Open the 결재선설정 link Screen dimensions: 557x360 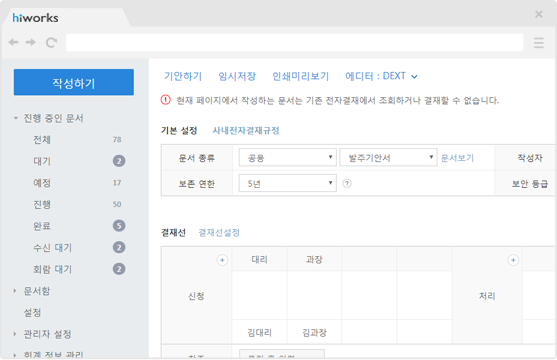pos(219,233)
